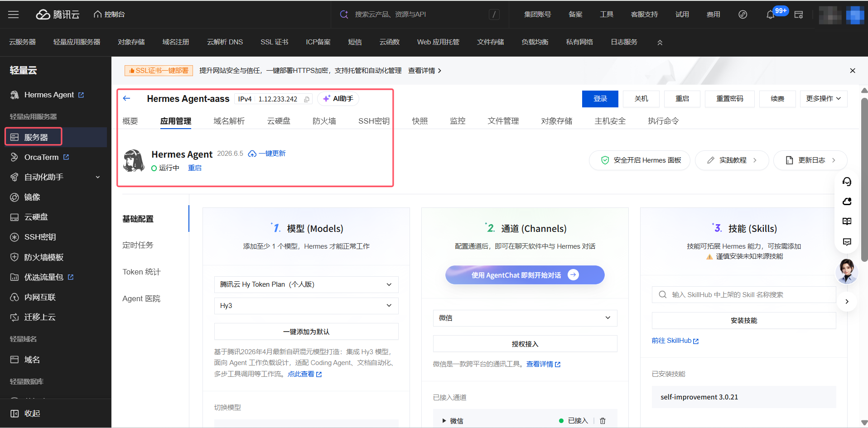The image size is (868, 428).
Task: Open the 实践教程 tutorial button
Action: [x=732, y=160]
